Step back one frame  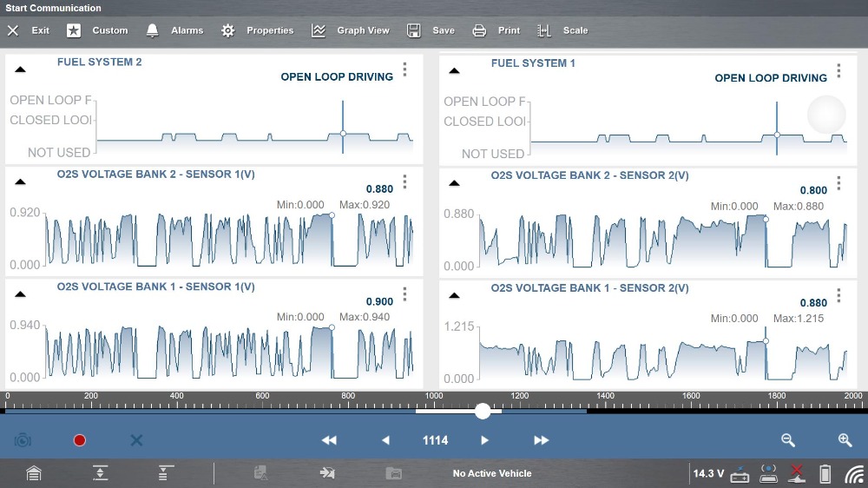point(385,440)
